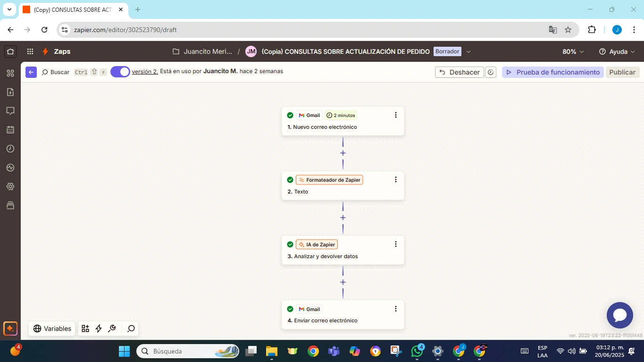Open the clock history icon in sidebar

[10, 149]
